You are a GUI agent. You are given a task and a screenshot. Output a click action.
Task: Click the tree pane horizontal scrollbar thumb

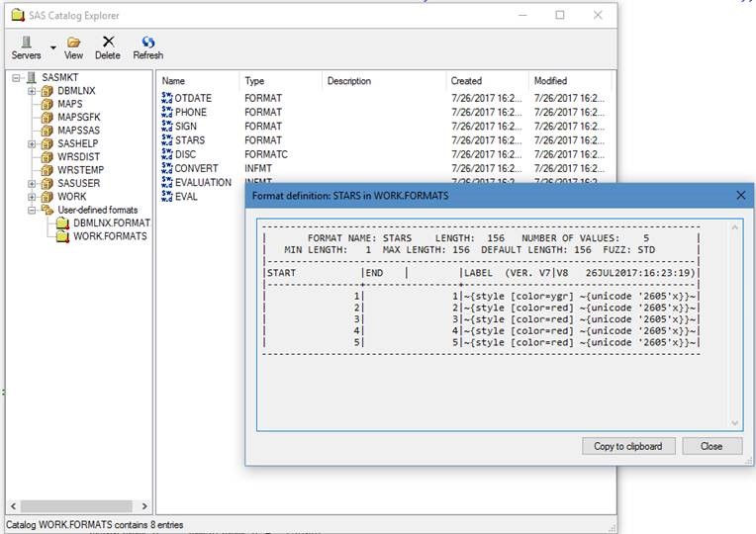click(x=76, y=506)
